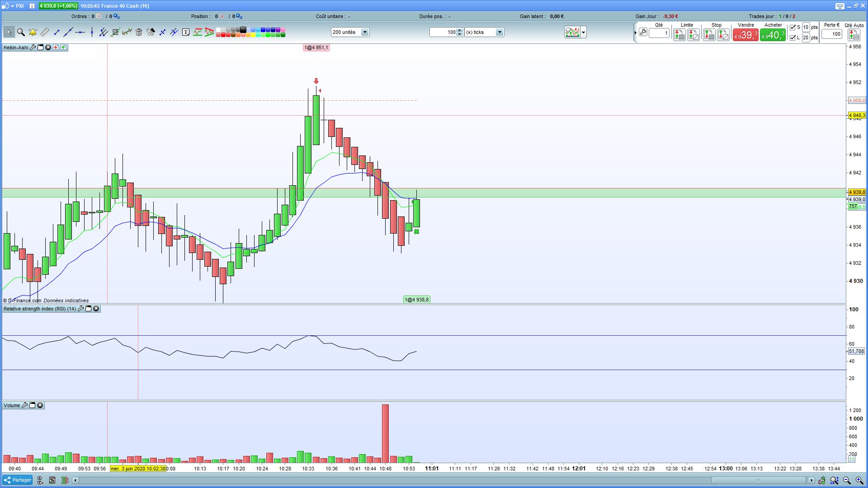Open the 200 unités dropdown

point(364,32)
